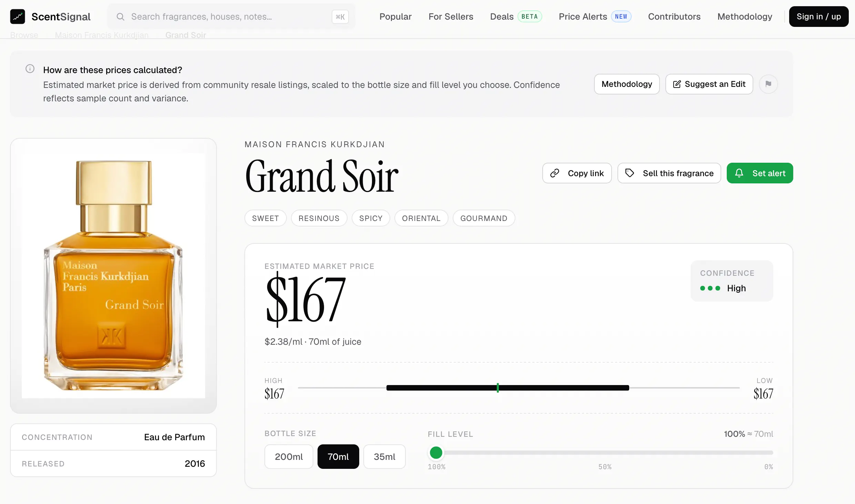
Task: Click the "$2.38/ml · 70ml of juice" text
Action: pyautogui.click(x=313, y=342)
